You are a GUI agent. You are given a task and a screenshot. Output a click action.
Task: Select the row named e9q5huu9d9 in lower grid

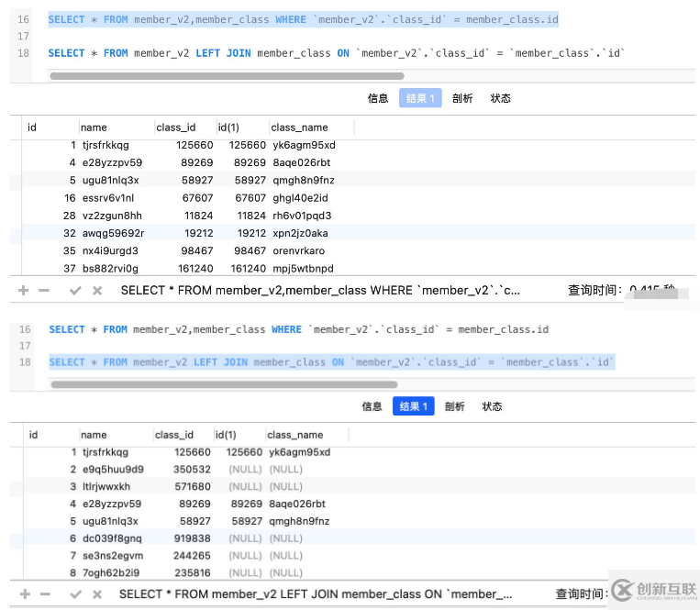pos(113,470)
